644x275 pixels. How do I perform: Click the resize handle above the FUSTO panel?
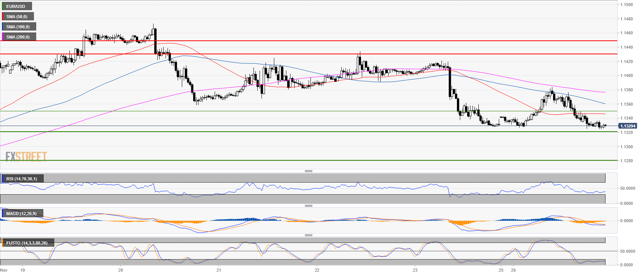tap(308, 235)
